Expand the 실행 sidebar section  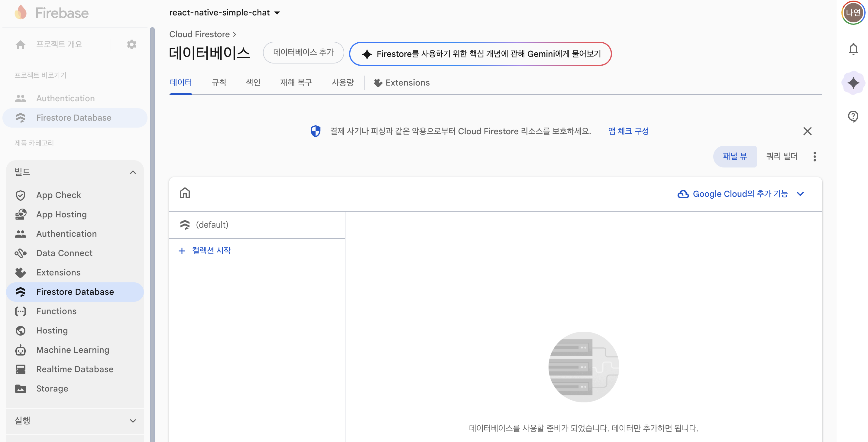coord(133,421)
